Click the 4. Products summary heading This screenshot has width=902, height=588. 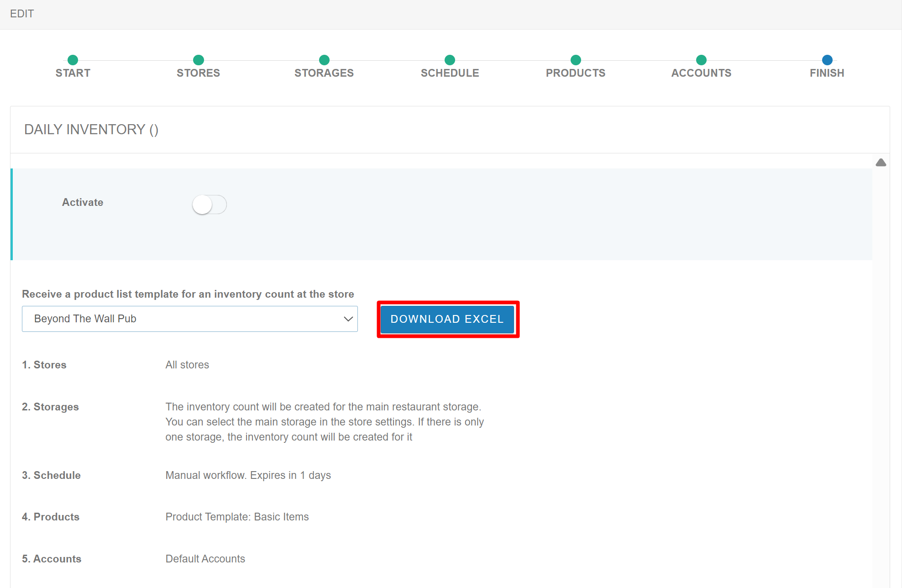click(51, 517)
